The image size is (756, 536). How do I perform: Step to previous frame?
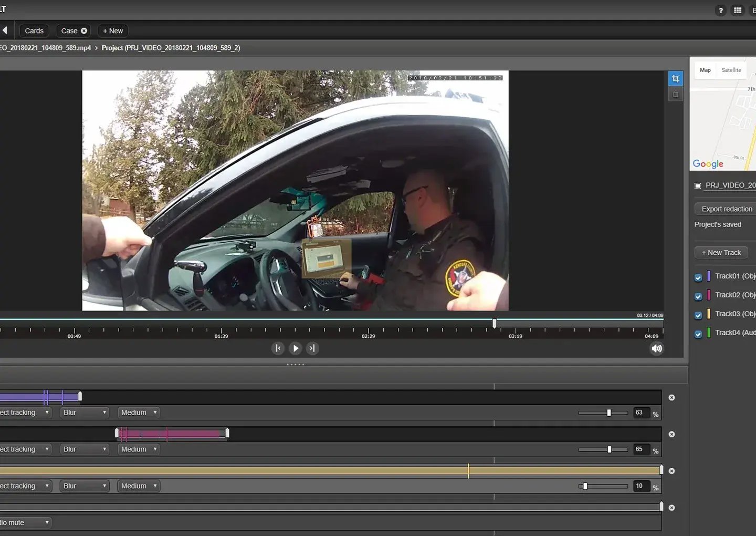[x=278, y=348]
